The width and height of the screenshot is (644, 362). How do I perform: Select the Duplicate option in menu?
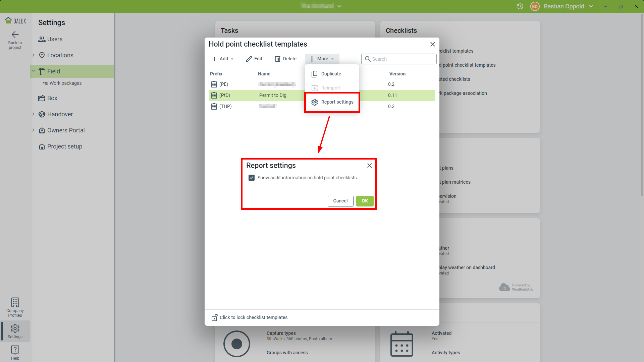pyautogui.click(x=331, y=74)
